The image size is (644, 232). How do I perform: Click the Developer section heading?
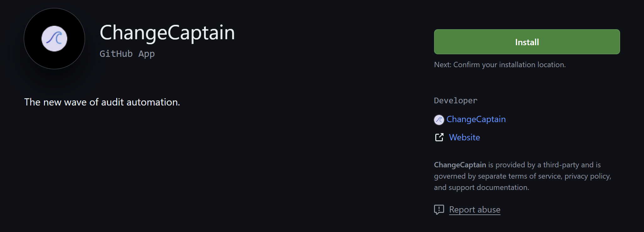pyautogui.click(x=455, y=101)
